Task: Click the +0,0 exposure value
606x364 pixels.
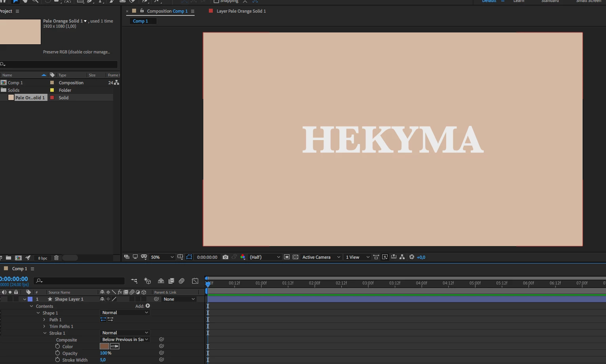Action: tap(421, 257)
